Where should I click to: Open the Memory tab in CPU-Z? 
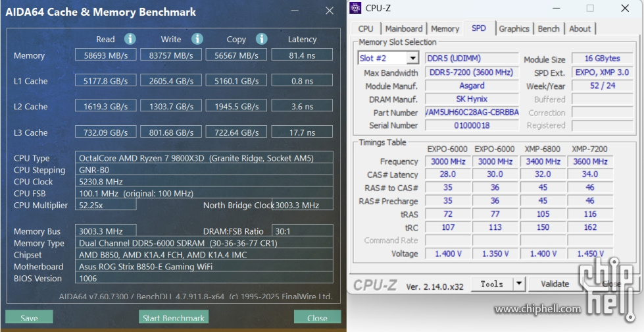(x=445, y=29)
